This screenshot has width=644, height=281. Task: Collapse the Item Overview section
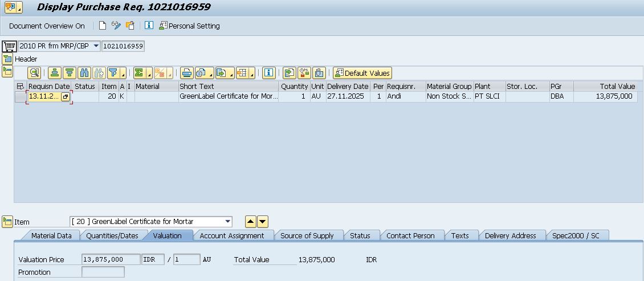(7, 71)
